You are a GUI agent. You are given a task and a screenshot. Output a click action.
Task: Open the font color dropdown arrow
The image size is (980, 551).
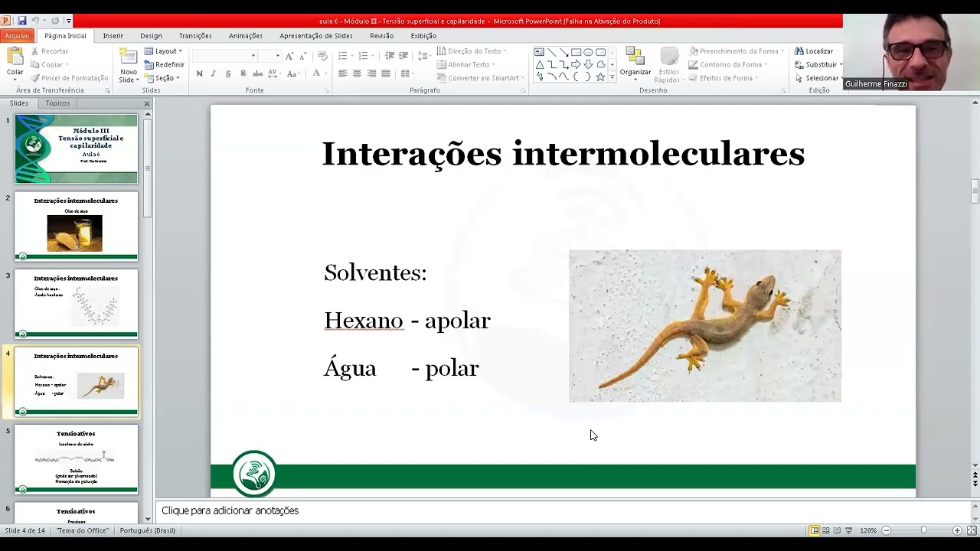[x=325, y=73]
